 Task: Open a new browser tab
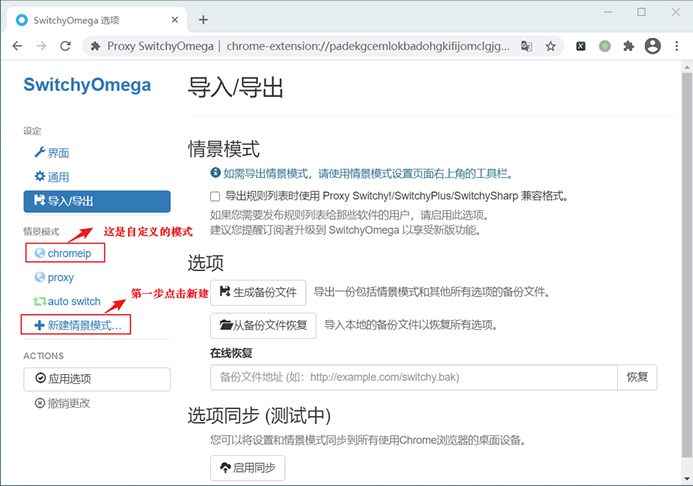(x=203, y=19)
